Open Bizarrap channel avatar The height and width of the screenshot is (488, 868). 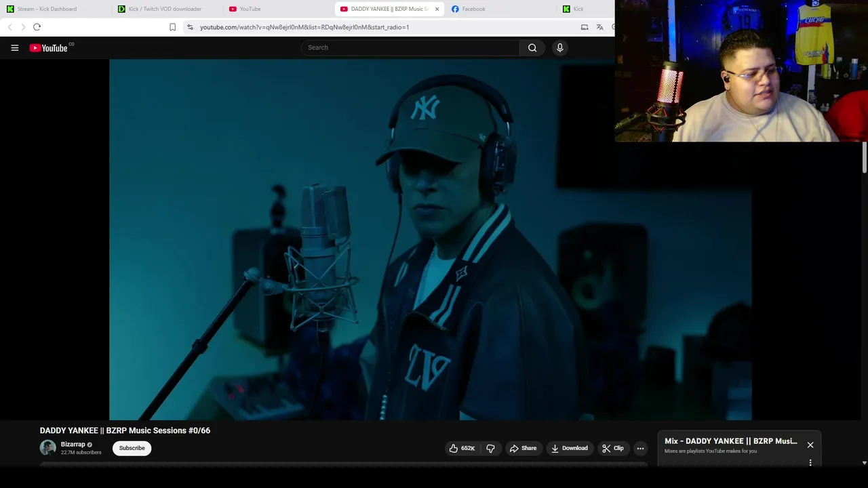[47, 447]
